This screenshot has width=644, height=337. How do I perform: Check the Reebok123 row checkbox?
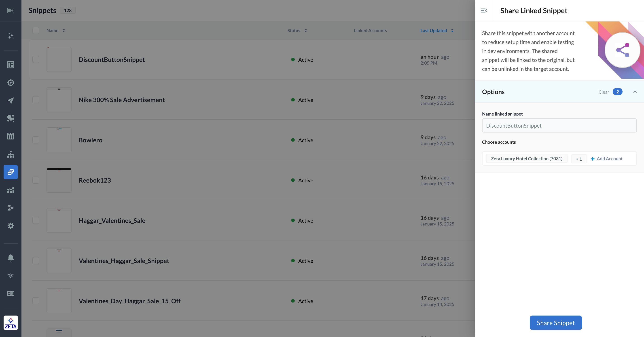click(36, 180)
